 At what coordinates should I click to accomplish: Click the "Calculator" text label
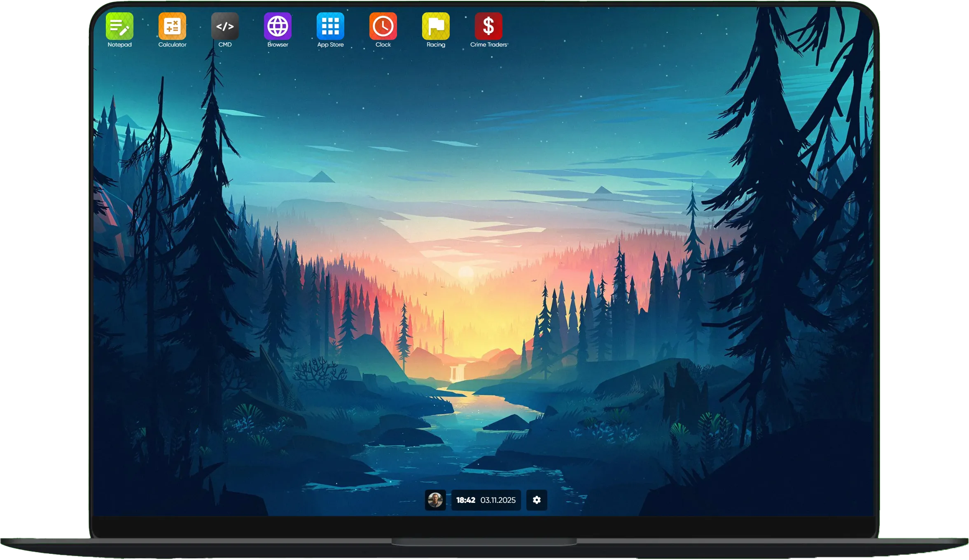click(x=172, y=44)
